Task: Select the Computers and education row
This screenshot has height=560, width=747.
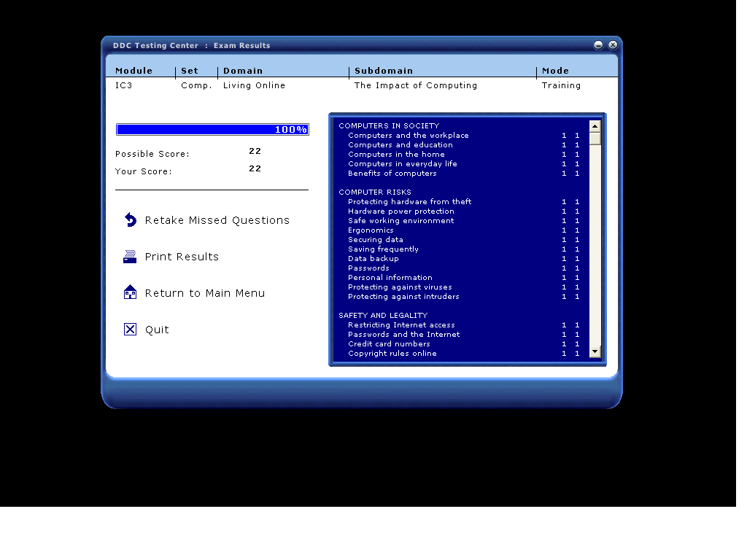Action: coord(463,145)
